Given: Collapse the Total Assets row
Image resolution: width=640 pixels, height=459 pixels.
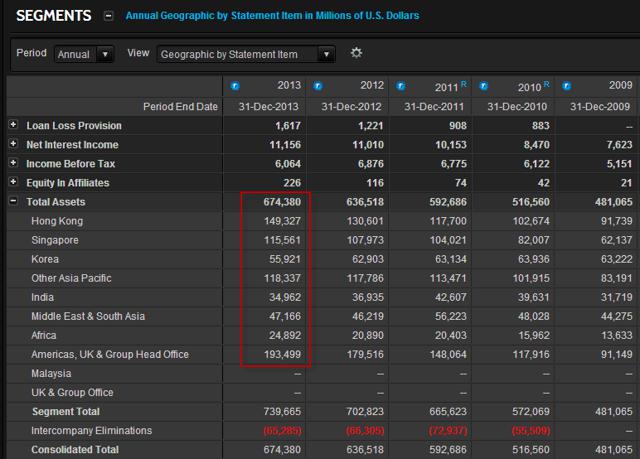Looking at the screenshot, I should (x=13, y=201).
